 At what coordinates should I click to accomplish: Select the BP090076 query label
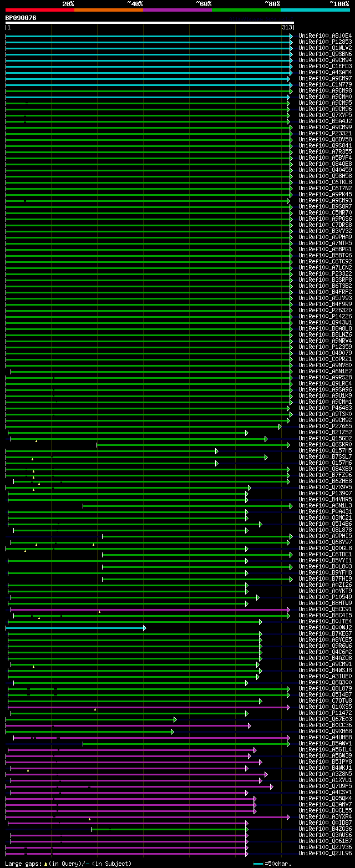pos(21,18)
